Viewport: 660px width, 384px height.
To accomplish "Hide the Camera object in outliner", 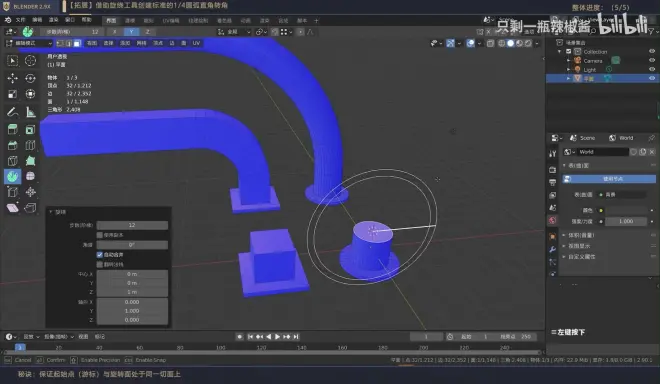I will [652, 61].
